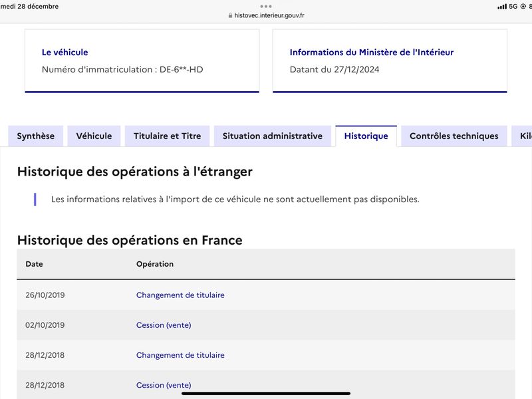Click the 28/12/2018 Cession (vente) link
The width and height of the screenshot is (532, 399).
pyautogui.click(x=164, y=385)
